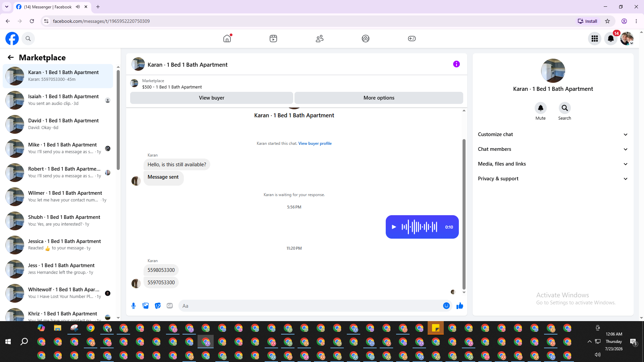Screen dimensions: 644x362
Task: Open Shubh's chat in the list
Action: click(x=58, y=221)
